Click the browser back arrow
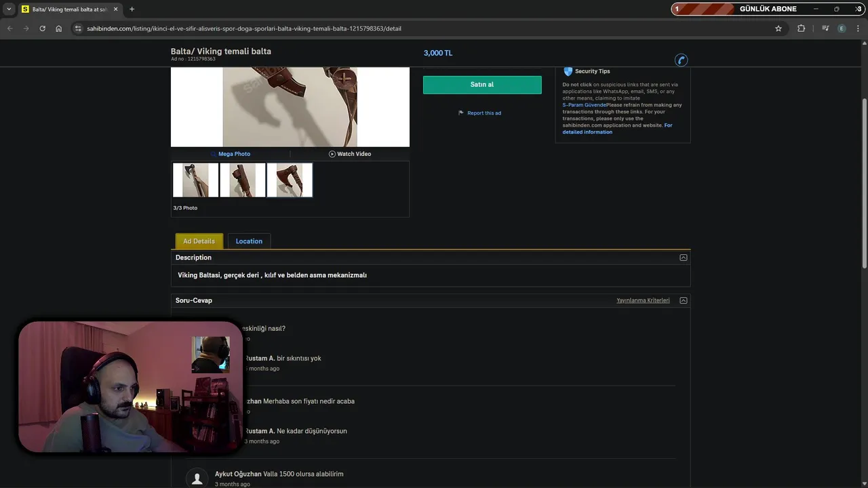 point(9,28)
